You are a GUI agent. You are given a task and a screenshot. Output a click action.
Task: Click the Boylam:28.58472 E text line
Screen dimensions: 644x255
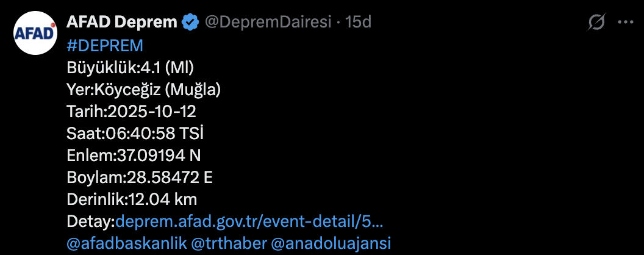pos(139,178)
